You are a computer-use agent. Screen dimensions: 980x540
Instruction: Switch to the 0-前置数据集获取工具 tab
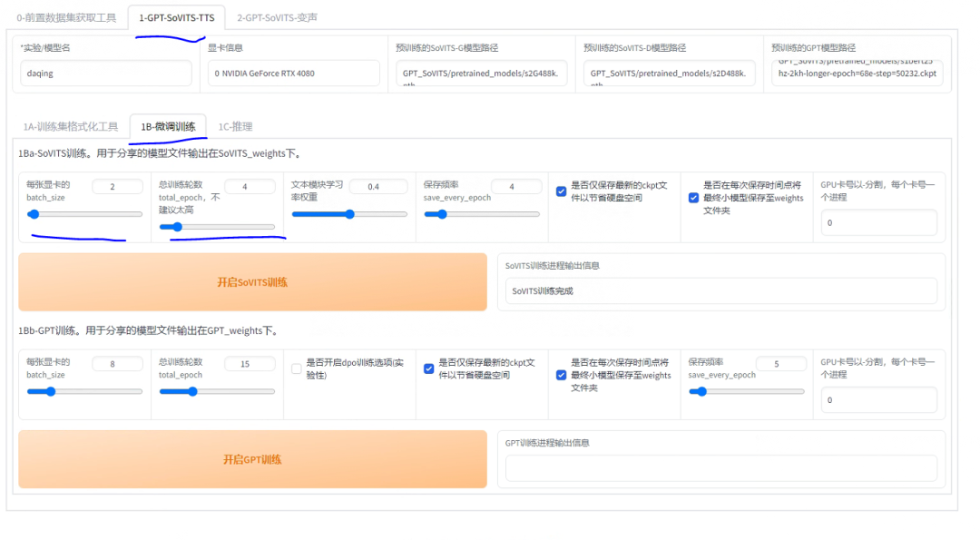tap(66, 17)
